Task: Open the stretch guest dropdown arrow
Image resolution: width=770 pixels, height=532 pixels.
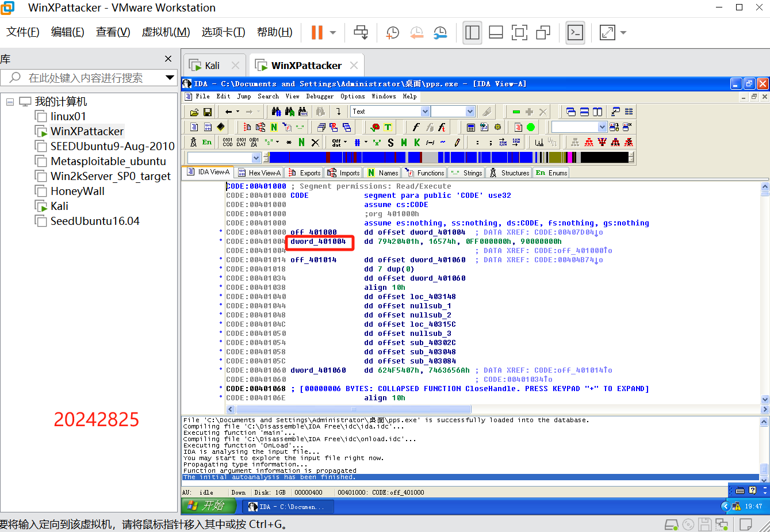Action: point(623,33)
